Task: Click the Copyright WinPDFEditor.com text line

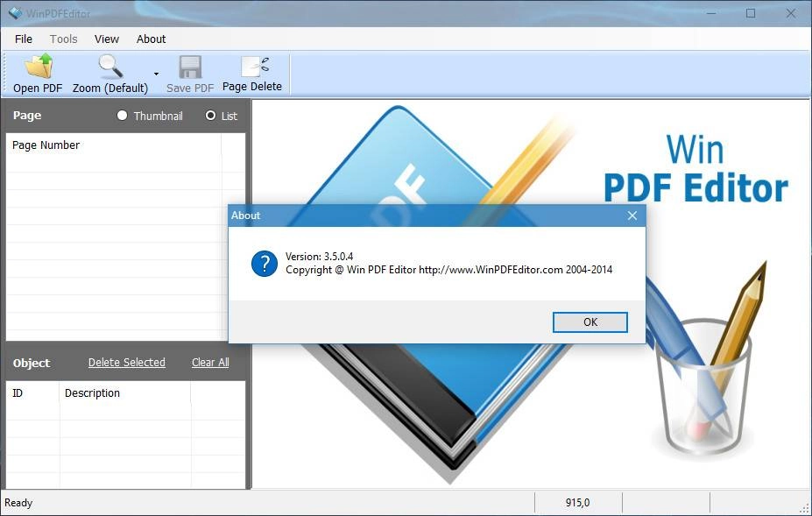Action: click(x=449, y=270)
